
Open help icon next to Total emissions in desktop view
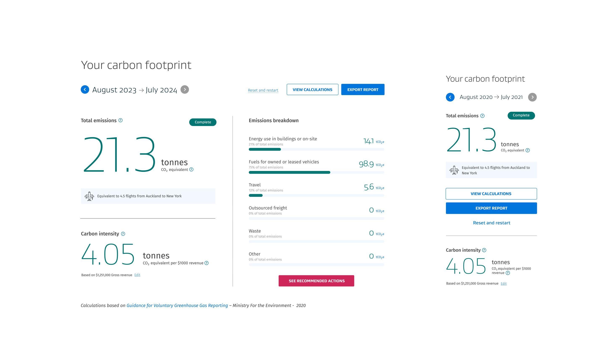click(120, 120)
